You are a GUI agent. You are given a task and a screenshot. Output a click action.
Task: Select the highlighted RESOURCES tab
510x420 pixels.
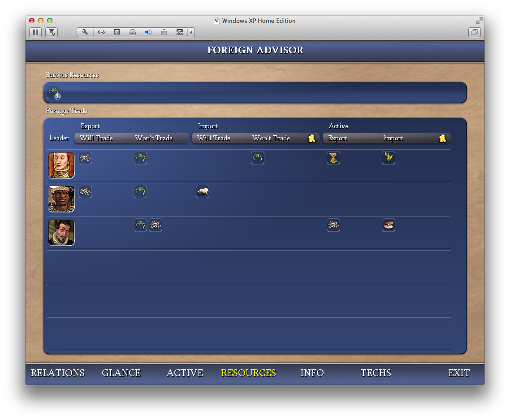pyautogui.click(x=248, y=373)
